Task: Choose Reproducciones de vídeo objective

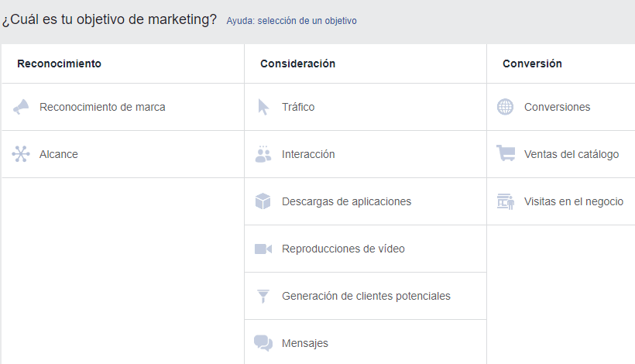Action: click(x=343, y=249)
